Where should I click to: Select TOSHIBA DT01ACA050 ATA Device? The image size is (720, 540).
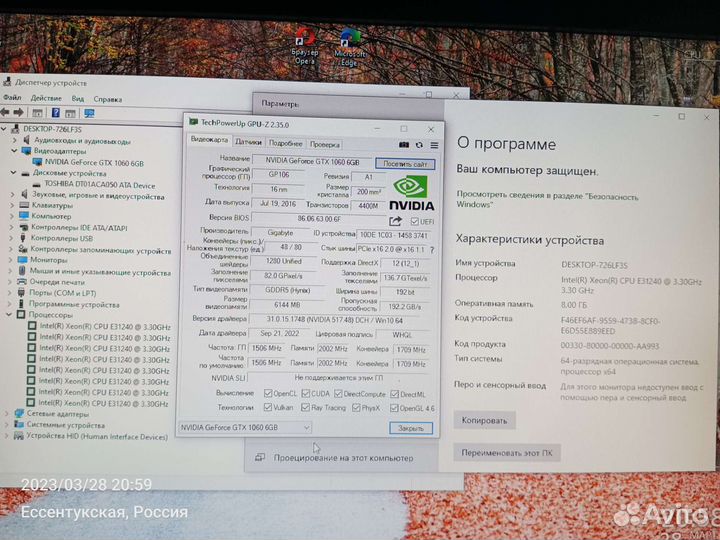pos(100,185)
